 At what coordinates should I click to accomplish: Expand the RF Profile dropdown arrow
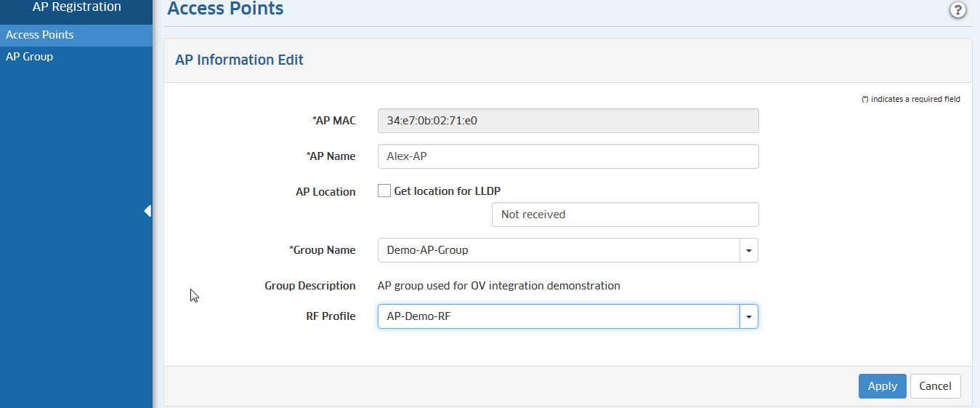tap(749, 316)
